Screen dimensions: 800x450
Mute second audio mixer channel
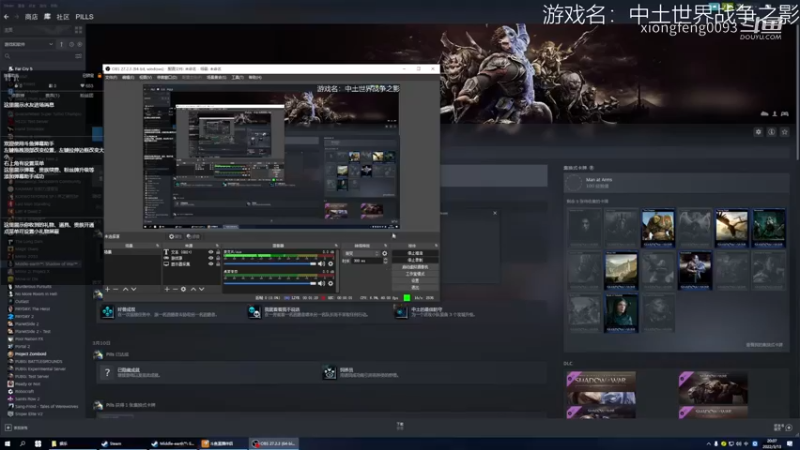(x=321, y=283)
